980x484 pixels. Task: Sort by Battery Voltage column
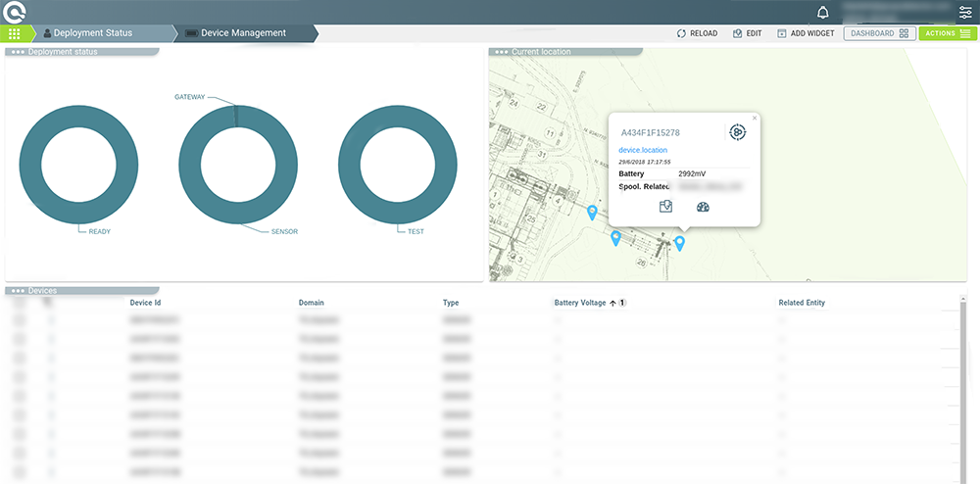[x=580, y=303]
